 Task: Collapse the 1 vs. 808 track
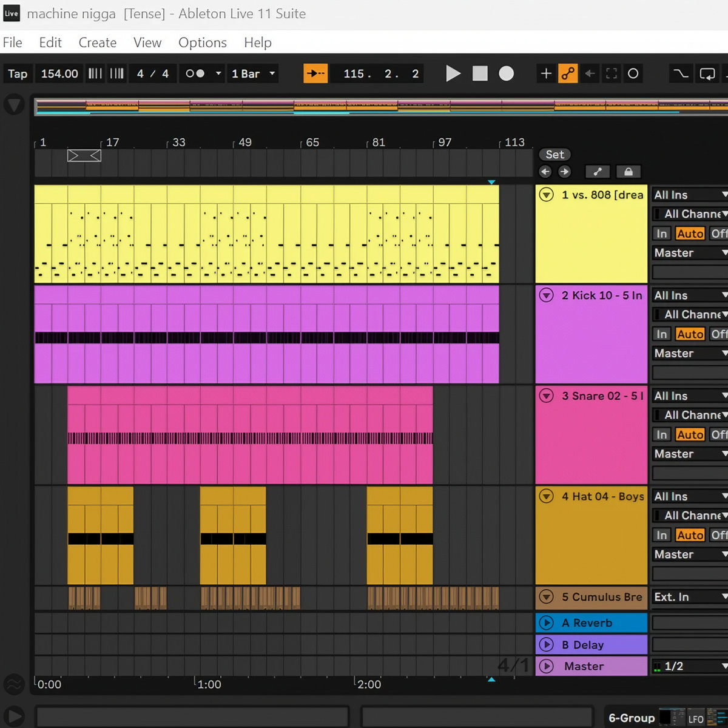[x=547, y=195]
